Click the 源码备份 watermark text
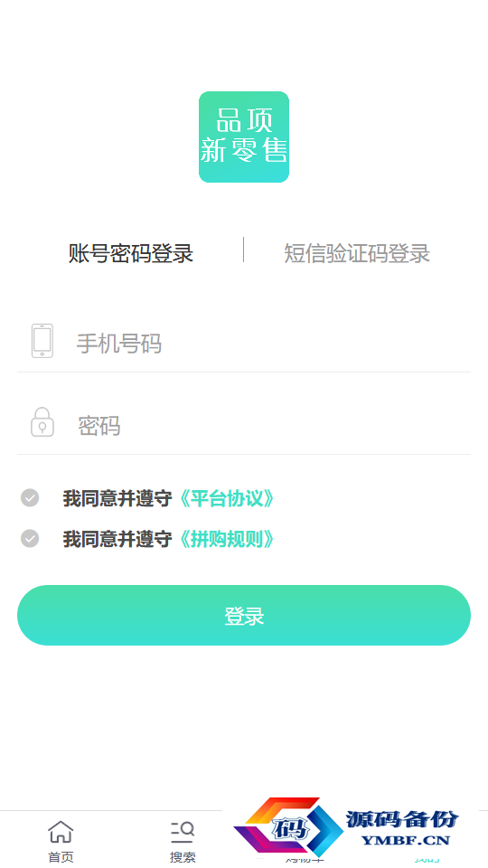 (x=402, y=819)
